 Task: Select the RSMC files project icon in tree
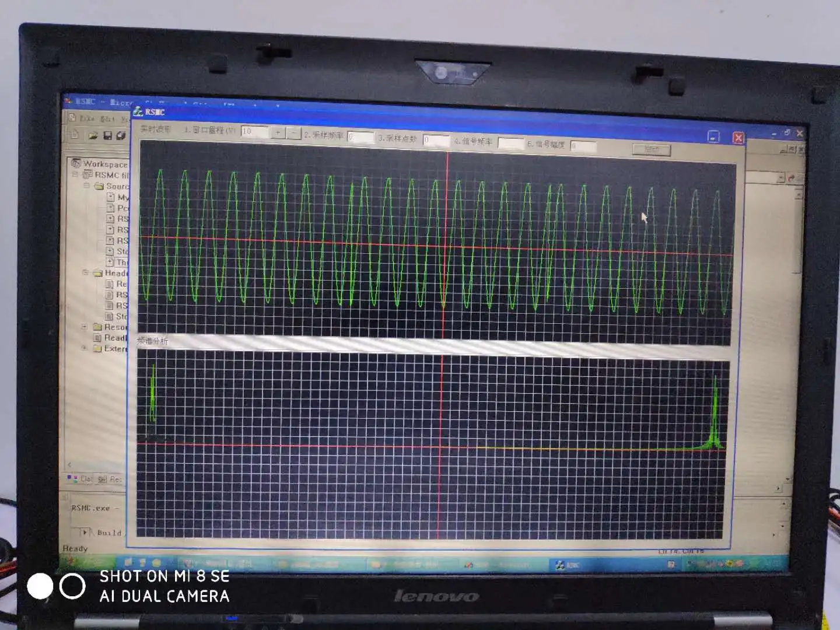point(87,174)
